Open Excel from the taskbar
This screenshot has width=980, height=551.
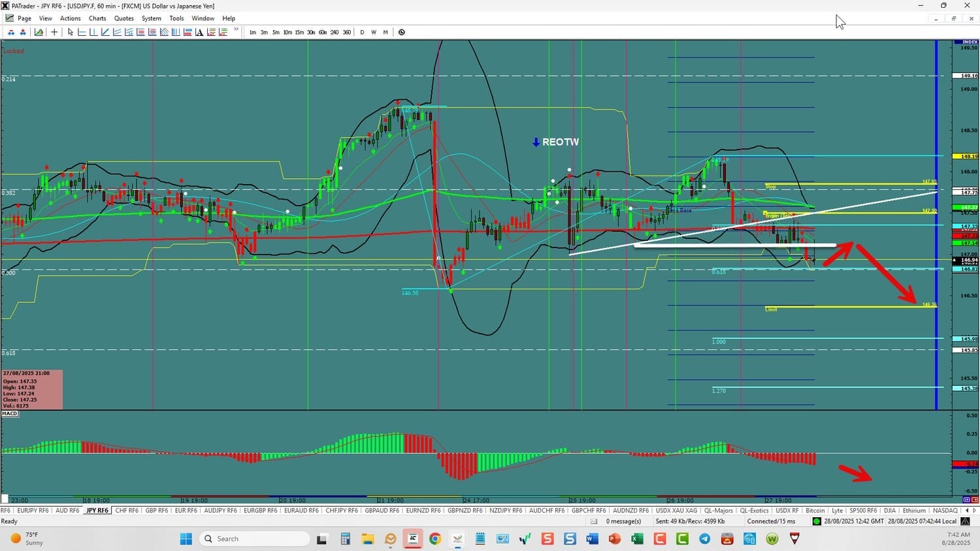637,539
